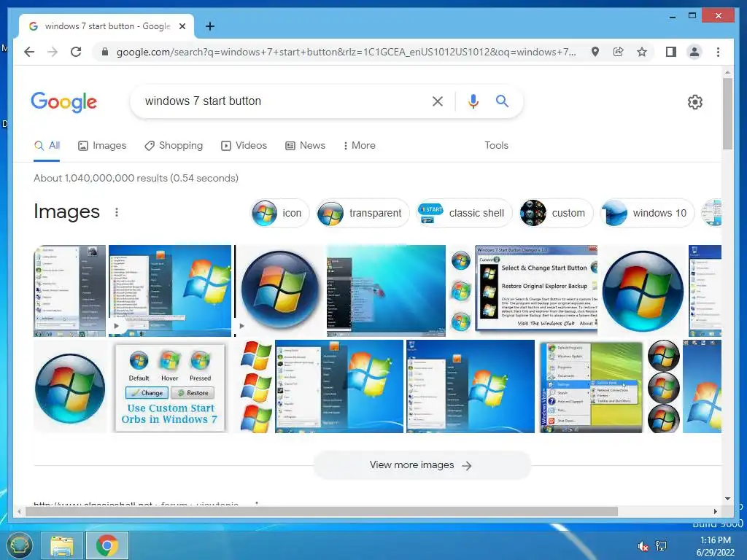Open search Tools
The height and width of the screenshot is (560, 747).
click(x=496, y=145)
